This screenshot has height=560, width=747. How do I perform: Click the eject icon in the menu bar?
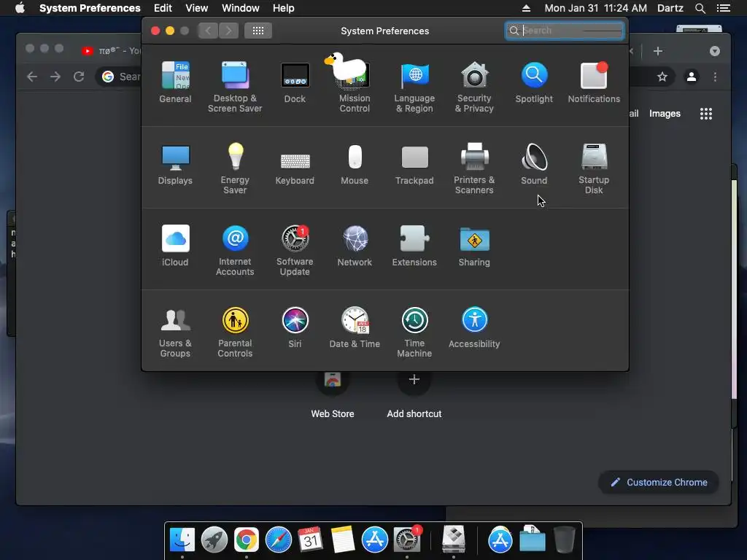tap(526, 8)
